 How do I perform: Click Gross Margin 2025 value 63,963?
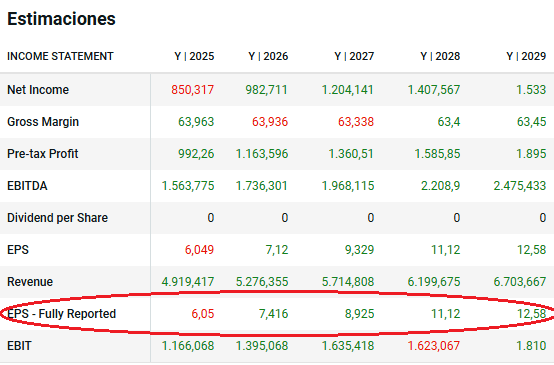tap(196, 122)
